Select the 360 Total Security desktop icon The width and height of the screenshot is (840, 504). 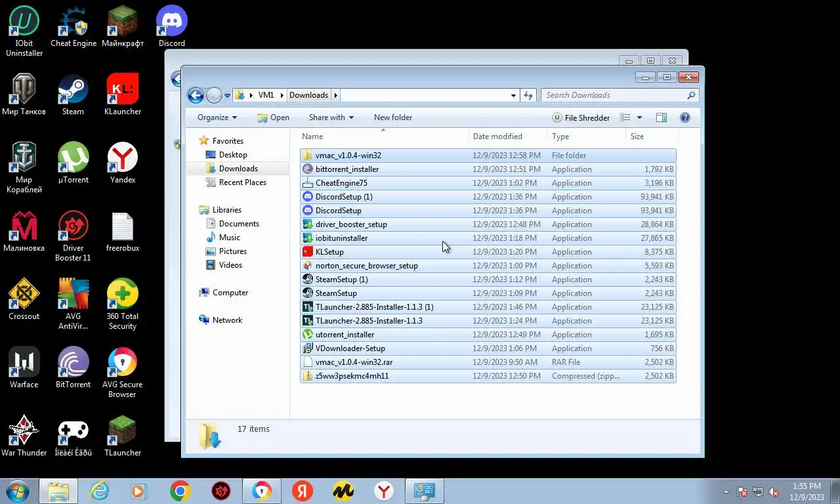(x=123, y=304)
